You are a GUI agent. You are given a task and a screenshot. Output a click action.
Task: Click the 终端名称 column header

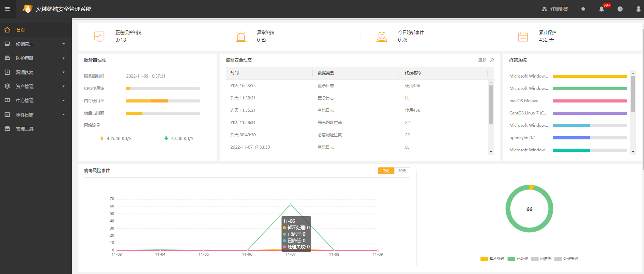tap(413, 73)
